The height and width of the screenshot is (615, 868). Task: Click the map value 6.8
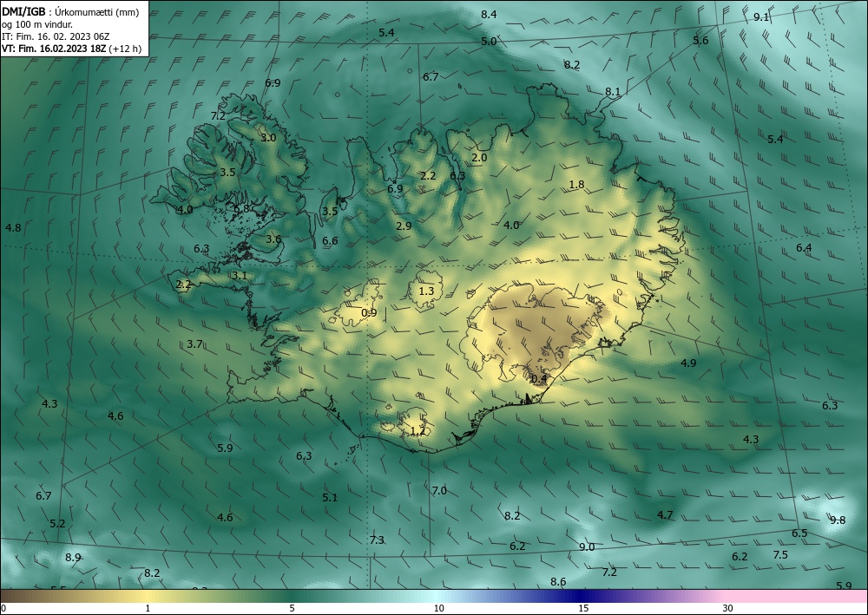point(241,209)
